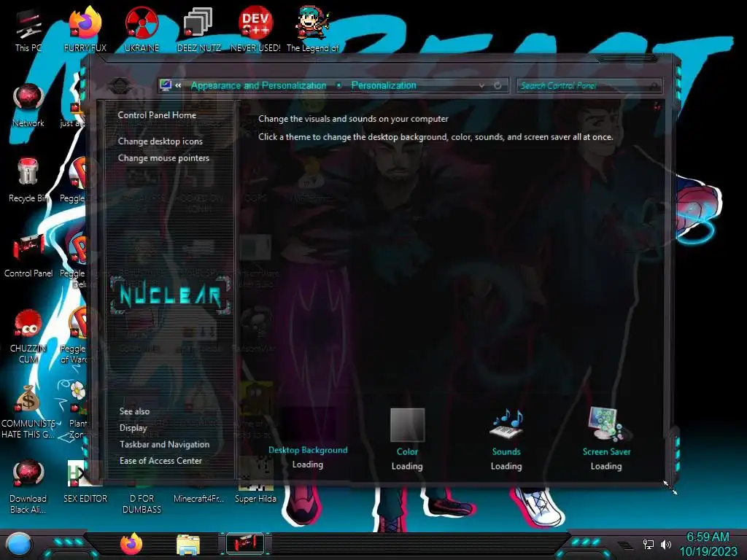Open the Download Black Ali... desktop icon
The image size is (747, 560).
pos(28,486)
